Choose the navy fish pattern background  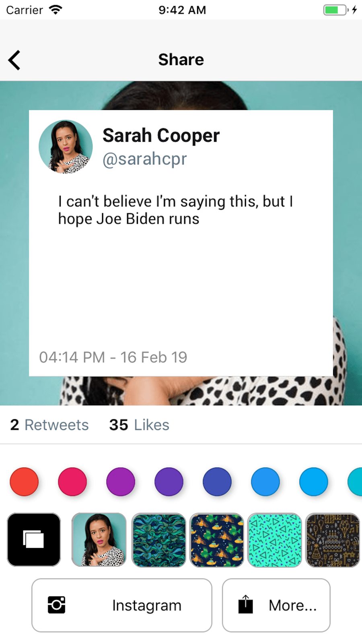click(x=217, y=539)
